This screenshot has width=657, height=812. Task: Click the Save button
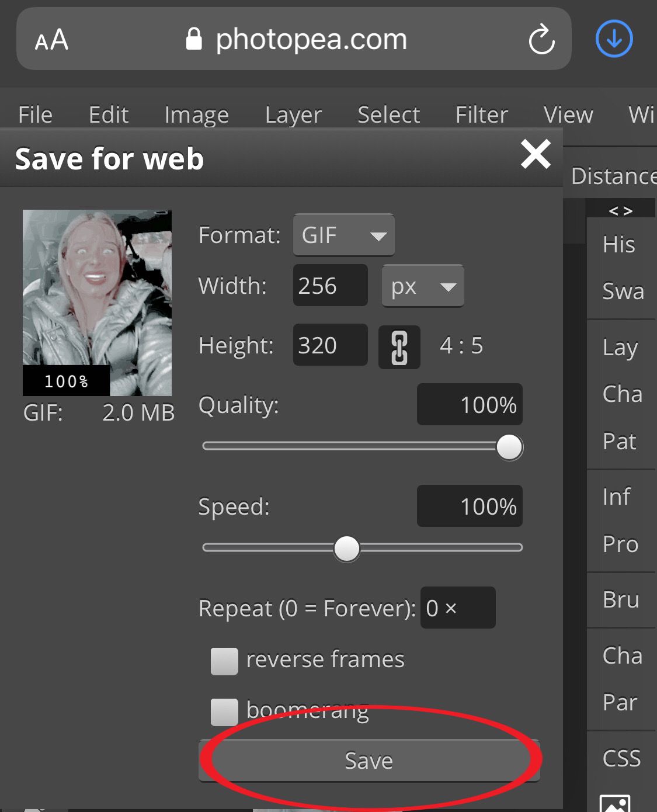pos(369,761)
